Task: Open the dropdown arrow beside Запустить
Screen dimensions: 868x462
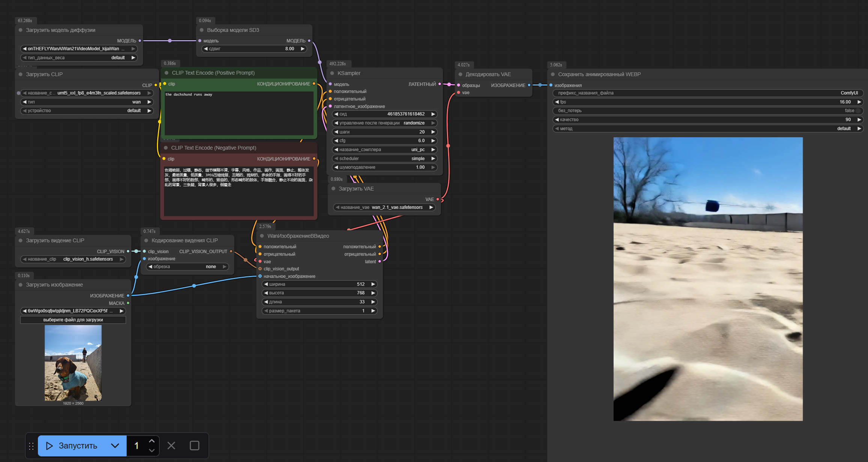Action: click(115, 445)
